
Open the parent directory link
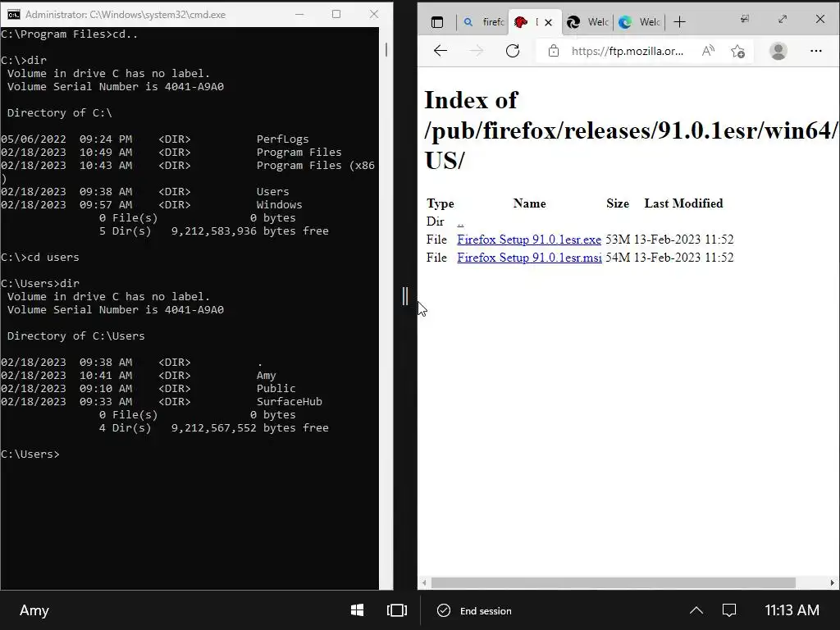point(460,221)
